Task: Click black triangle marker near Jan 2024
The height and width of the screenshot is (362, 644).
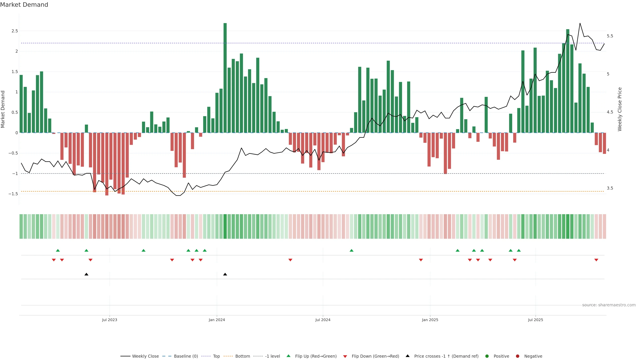Action: click(225, 274)
